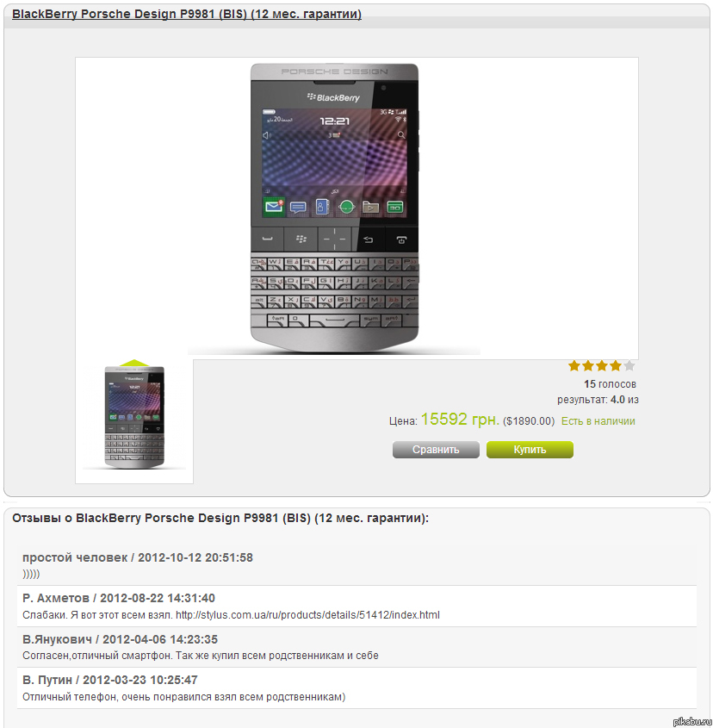Viewport: 713px width, 728px height.
Task: Click the second gold rating star
Action: point(588,366)
